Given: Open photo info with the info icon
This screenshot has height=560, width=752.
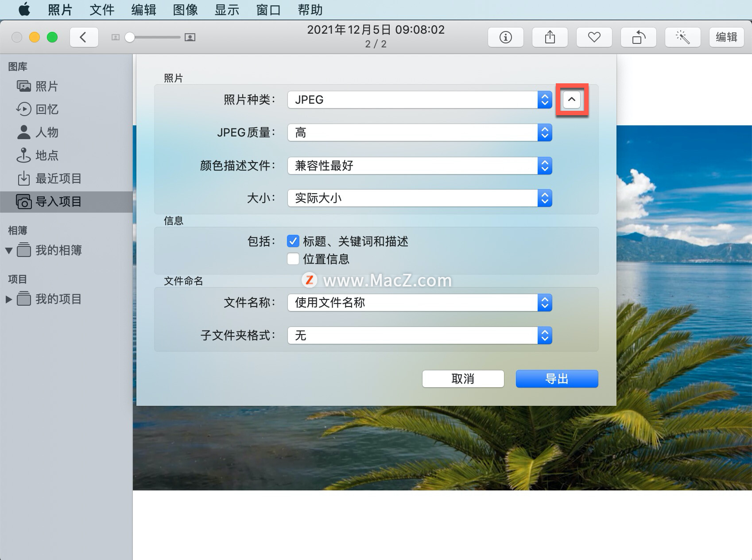Looking at the screenshot, I should click(x=505, y=37).
